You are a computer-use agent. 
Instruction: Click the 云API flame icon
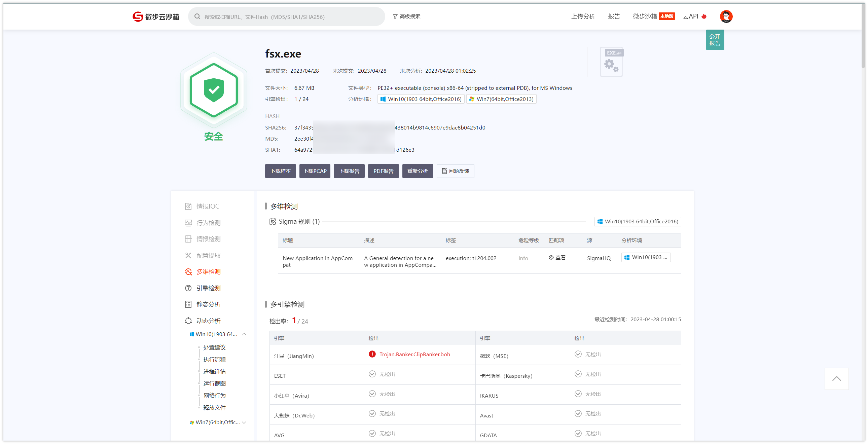point(704,16)
